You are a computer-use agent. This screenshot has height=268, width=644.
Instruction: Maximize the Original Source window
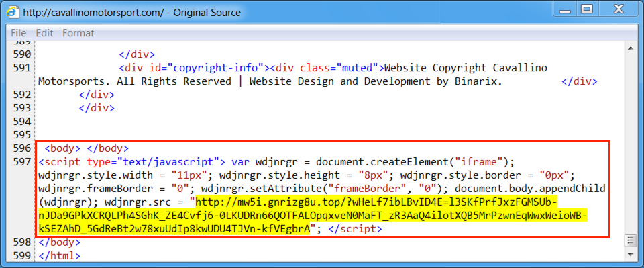click(x=587, y=9)
